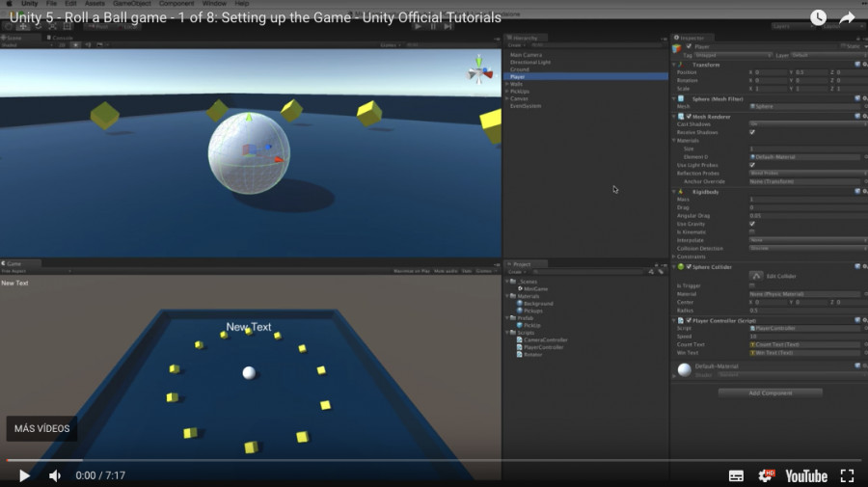The width and height of the screenshot is (868, 487).
Task: Select Player in Hierarchy
Action: 586,77
